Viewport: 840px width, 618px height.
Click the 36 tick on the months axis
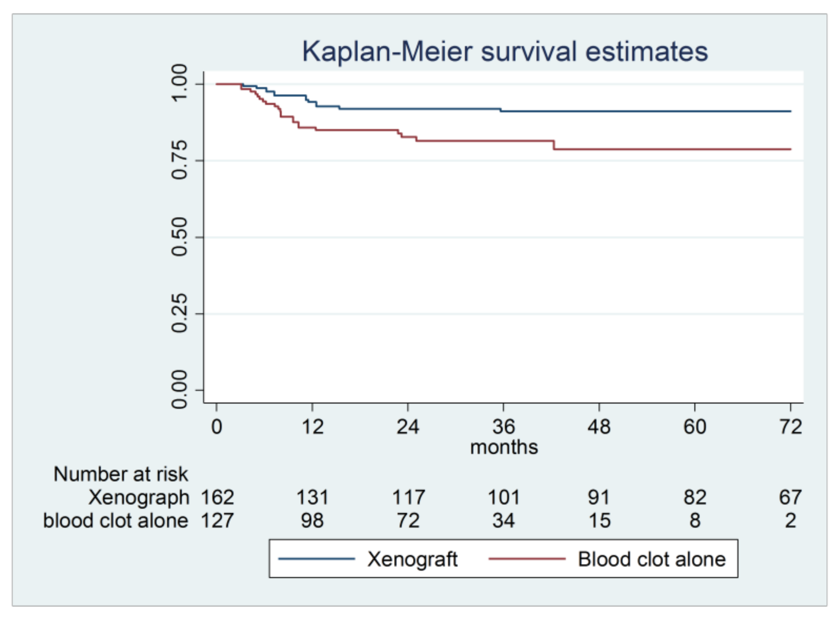pyautogui.click(x=503, y=426)
